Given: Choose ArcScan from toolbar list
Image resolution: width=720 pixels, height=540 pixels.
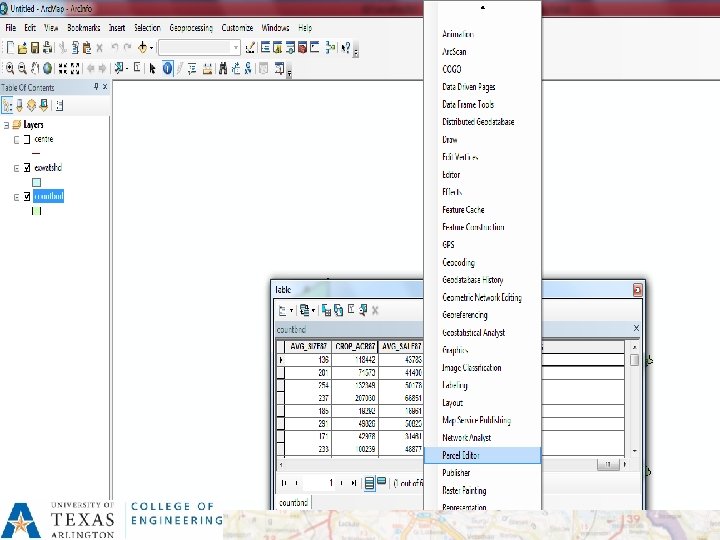Looking at the screenshot, I should (x=483, y=51).
